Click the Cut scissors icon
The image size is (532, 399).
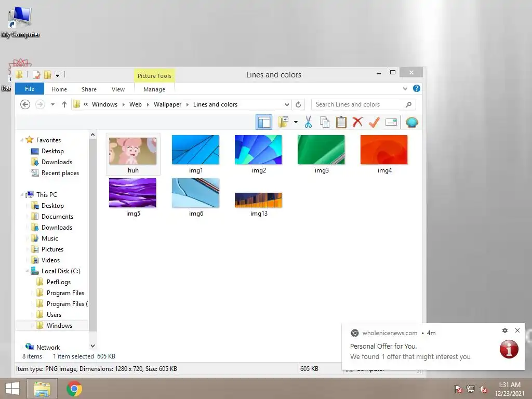308,122
